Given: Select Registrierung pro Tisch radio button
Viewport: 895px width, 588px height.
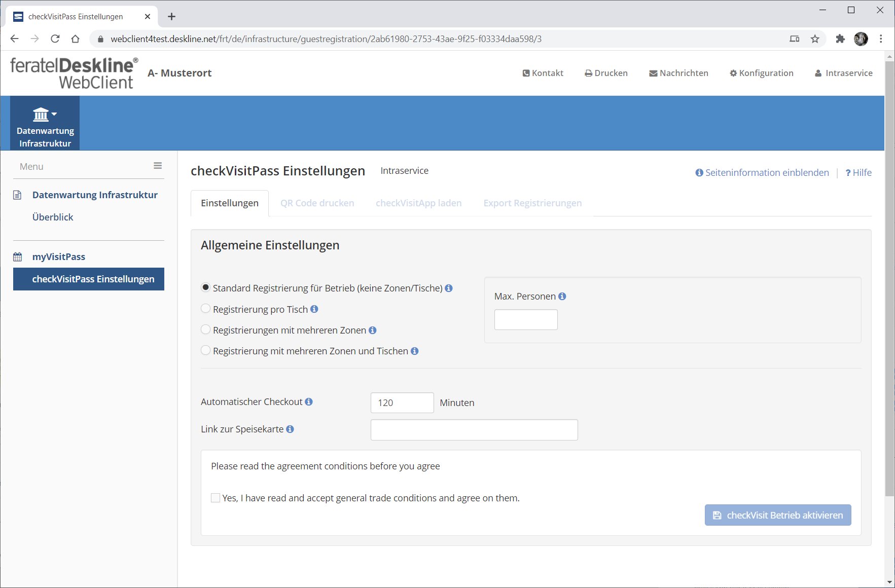Looking at the screenshot, I should tap(206, 309).
